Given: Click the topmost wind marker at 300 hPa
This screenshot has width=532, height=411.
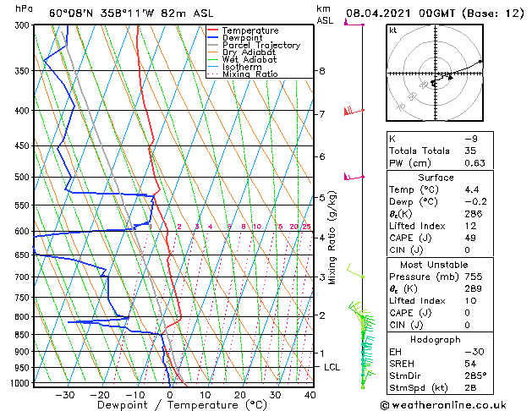Looking at the screenshot, I should [362, 25].
